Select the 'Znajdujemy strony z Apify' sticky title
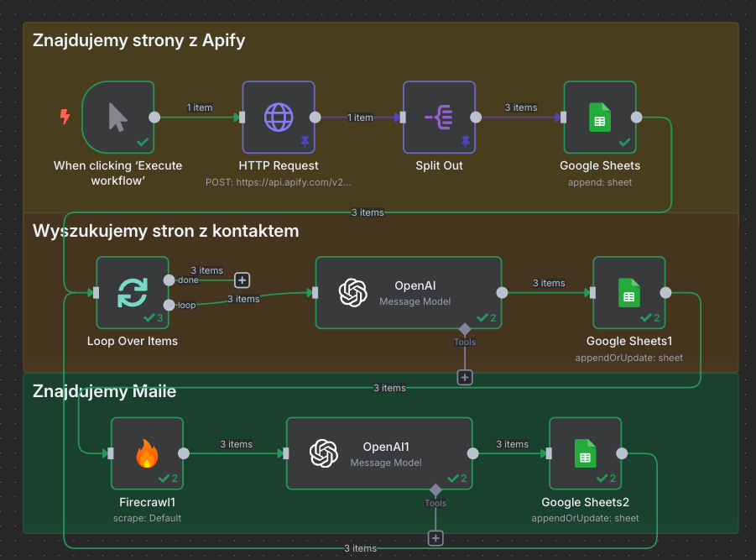This screenshot has height=560, width=756. click(x=138, y=40)
